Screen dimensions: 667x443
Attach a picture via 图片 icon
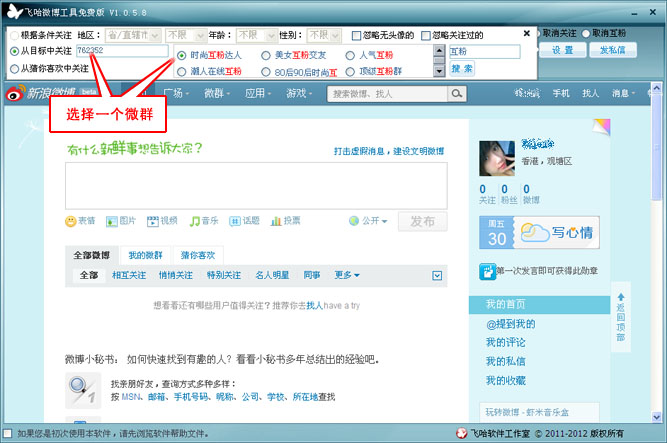tap(112, 221)
